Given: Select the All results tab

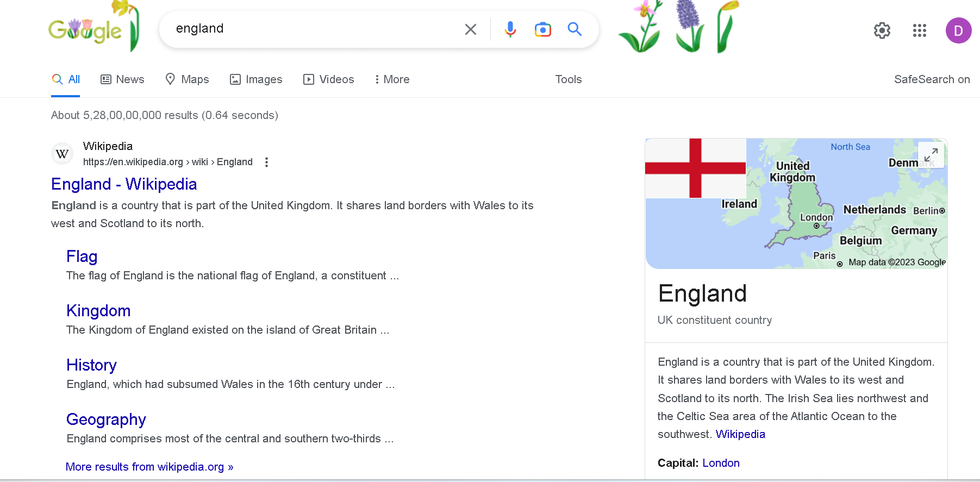Looking at the screenshot, I should (66, 79).
